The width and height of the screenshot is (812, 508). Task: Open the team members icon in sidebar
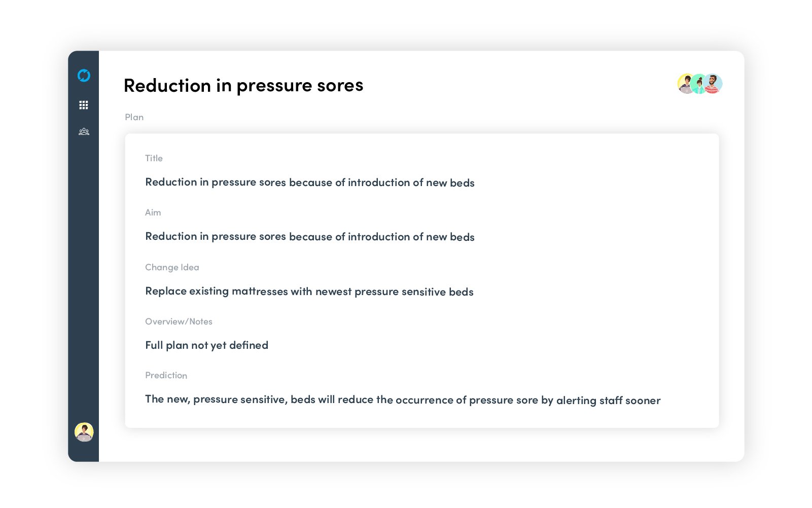[x=84, y=132]
